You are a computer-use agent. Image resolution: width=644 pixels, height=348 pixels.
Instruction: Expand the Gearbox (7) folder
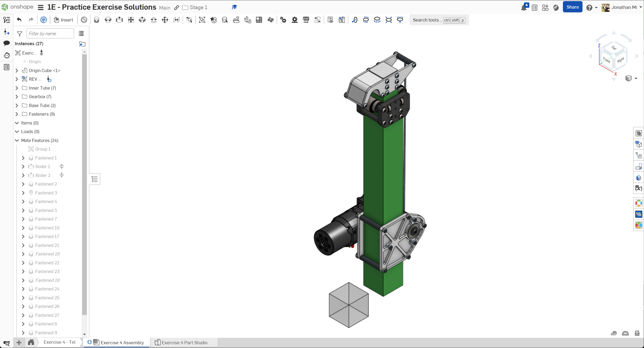click(x=17, y=97)
